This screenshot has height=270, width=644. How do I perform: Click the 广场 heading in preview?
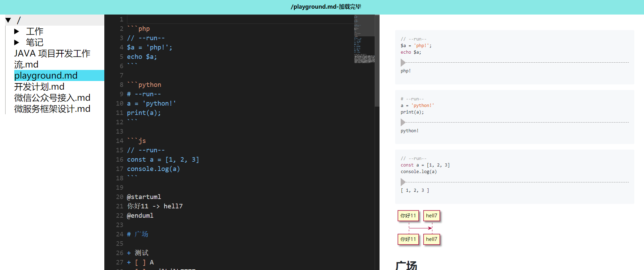[406, 265]
